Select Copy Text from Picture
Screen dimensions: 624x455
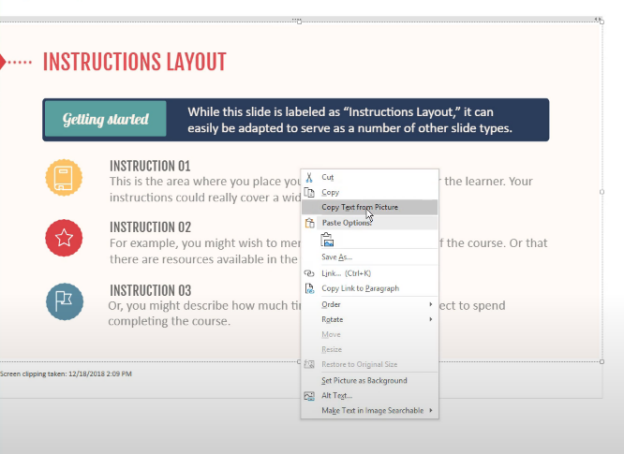point(359,207)
